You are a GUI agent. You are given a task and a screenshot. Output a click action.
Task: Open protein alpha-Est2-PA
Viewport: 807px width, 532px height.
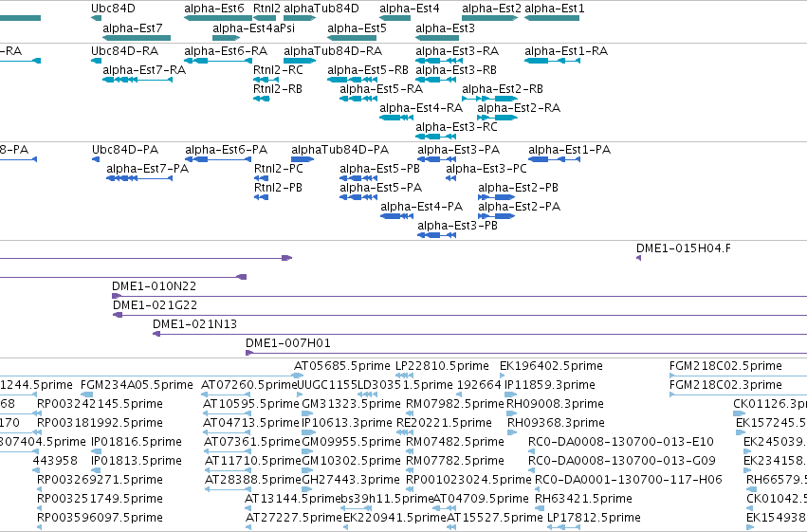(520, 207)
